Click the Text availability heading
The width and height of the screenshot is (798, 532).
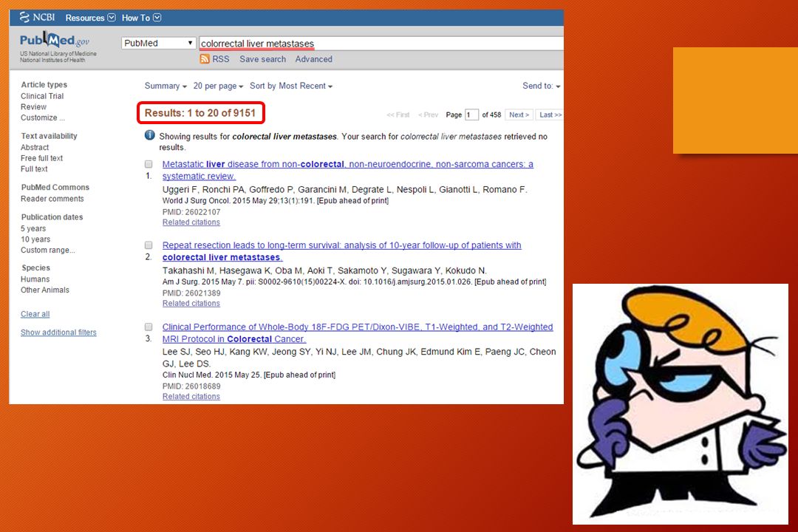pyautogui.click(x=50, y=136)
